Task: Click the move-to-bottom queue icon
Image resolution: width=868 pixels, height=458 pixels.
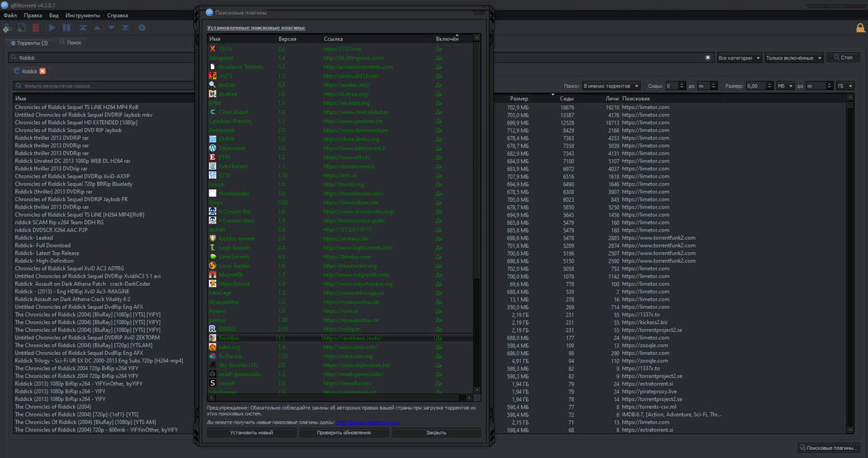Action: point(125,28)
